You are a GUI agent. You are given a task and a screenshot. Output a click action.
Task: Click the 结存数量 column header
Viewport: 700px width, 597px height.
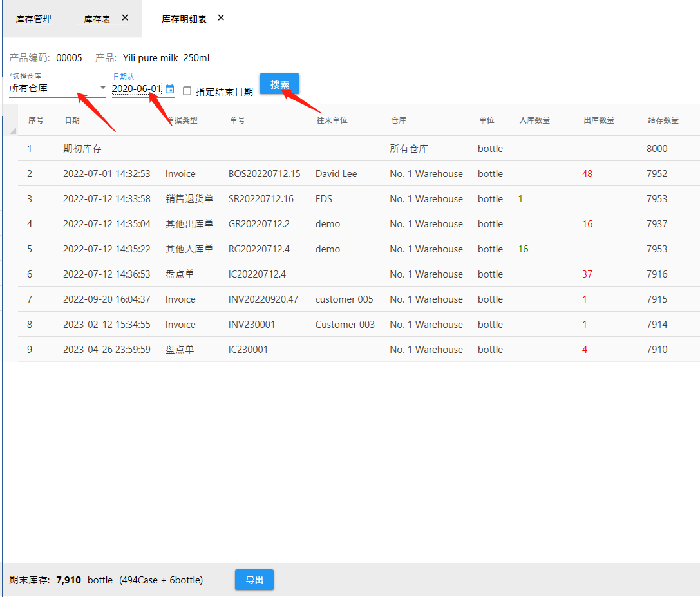tap(663, 120)
